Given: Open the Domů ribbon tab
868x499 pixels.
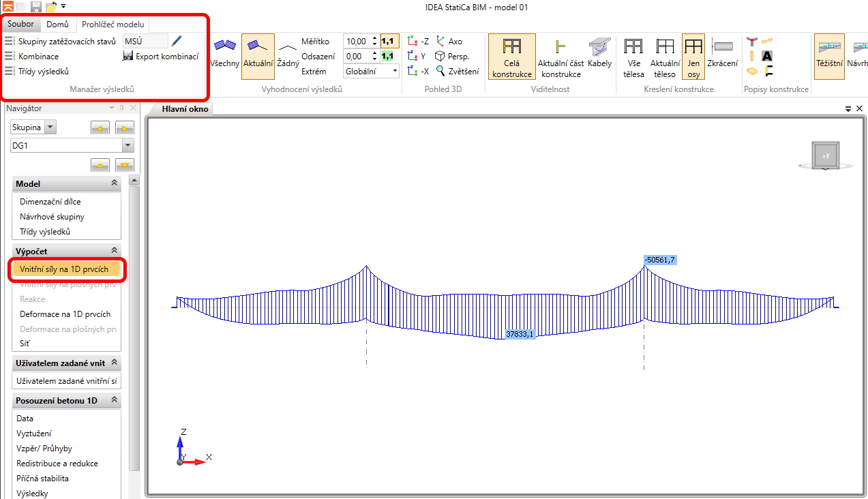Looking at the screenshot, I should pos(57,25).
